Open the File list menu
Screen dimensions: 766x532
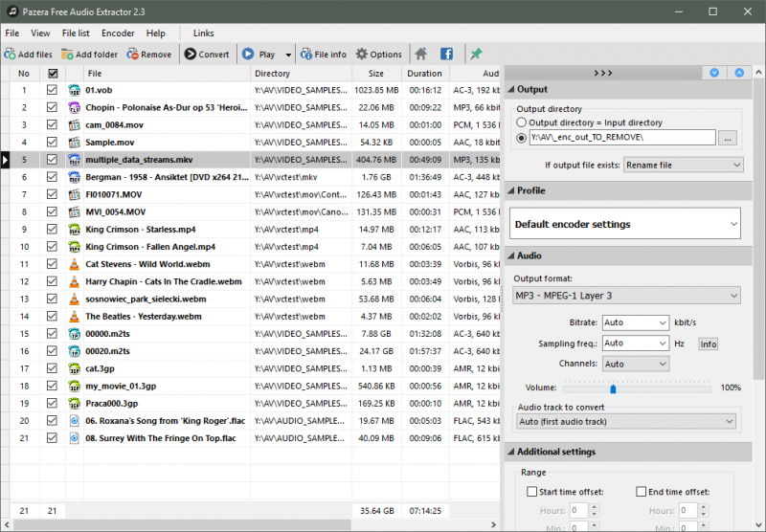tap(76, 33)
